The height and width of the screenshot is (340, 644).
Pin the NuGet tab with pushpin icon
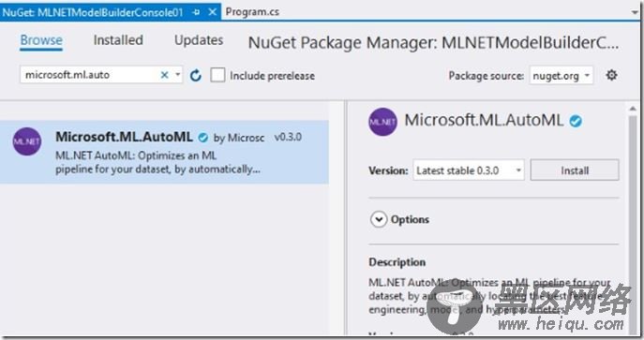click(x=196, y=12)
